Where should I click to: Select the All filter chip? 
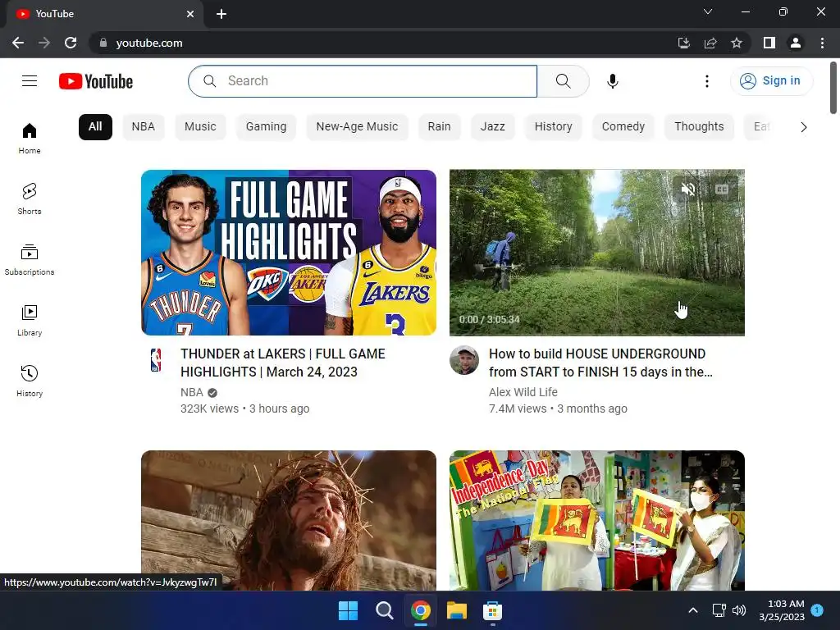[95, 127]
